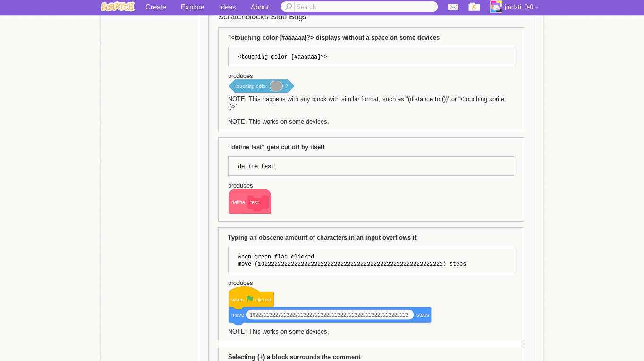The height and width of the screenshot is (361, 644).
Task: Open the Ideas page
Action: 227,7
